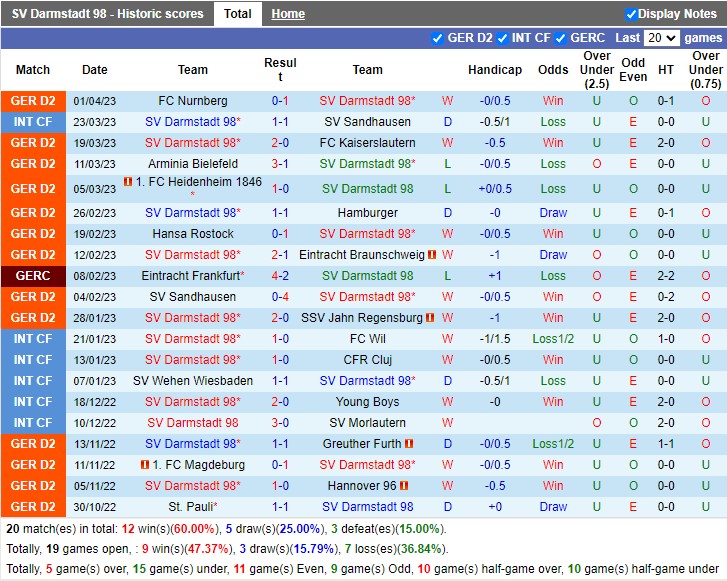The image size is (727, 581).
Task: Open Eintracht Frankfurt team link
Action: [191, 275]
